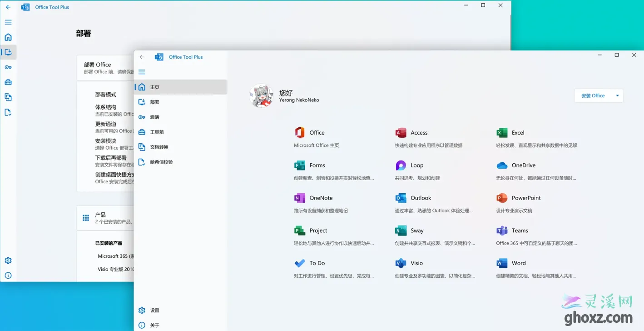The image size is (644, 331).
Task: Click the 体系结构 row in rear window
Action: pos(114,110)
